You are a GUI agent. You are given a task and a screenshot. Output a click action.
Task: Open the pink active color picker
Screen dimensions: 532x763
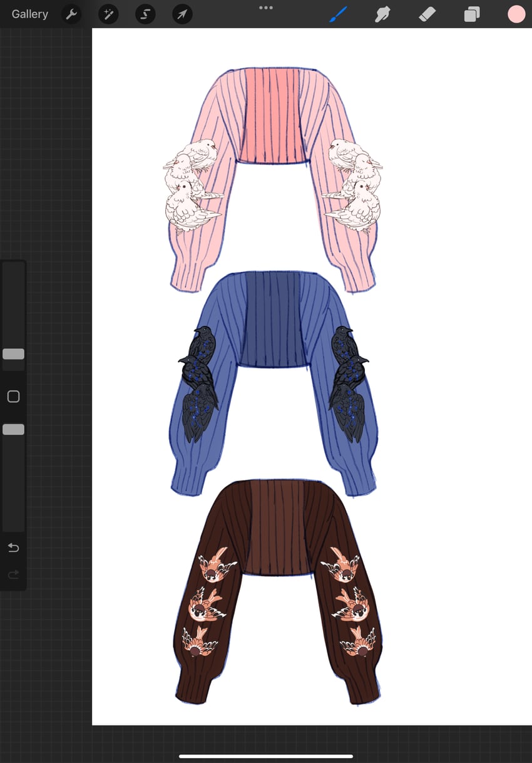(516, 14)
